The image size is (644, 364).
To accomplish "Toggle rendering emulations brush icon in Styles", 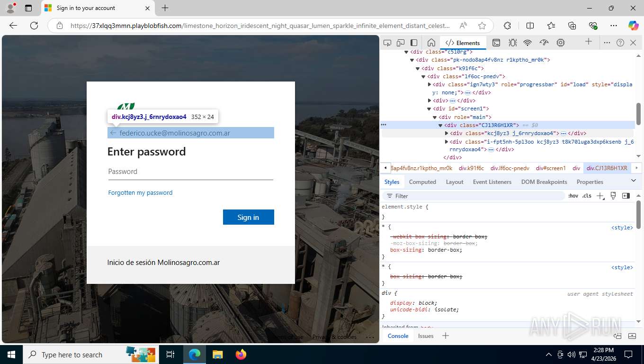I will pos(613,196).
